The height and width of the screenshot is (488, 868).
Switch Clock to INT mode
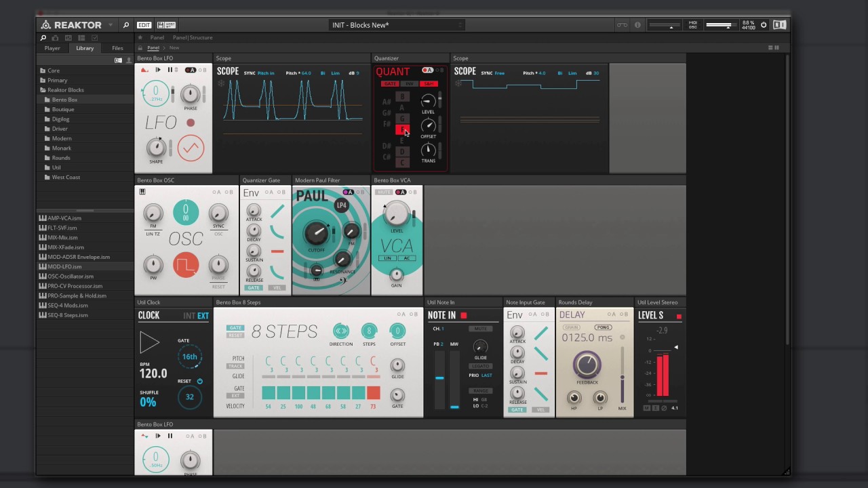(189, 316)
